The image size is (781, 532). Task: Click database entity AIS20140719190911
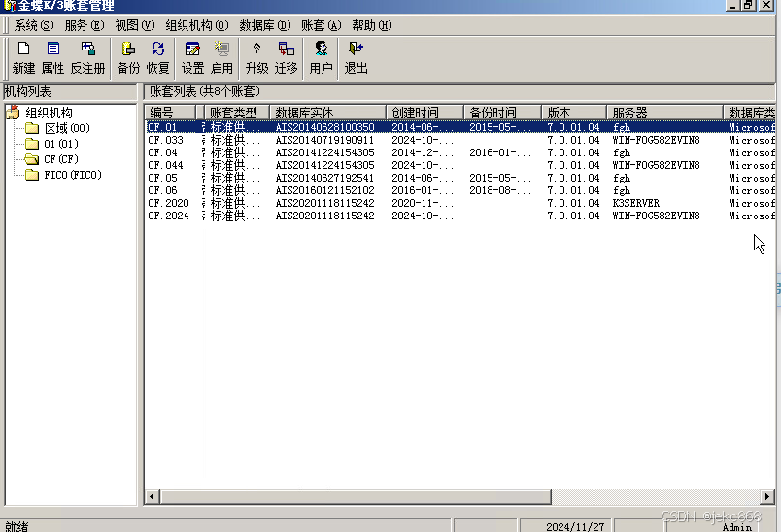(x=324, y=140)
